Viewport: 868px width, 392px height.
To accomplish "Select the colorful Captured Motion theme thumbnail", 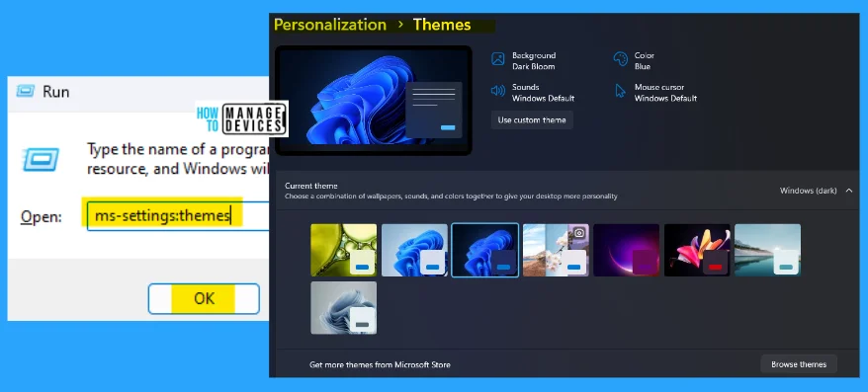I will tap(697, 250).
